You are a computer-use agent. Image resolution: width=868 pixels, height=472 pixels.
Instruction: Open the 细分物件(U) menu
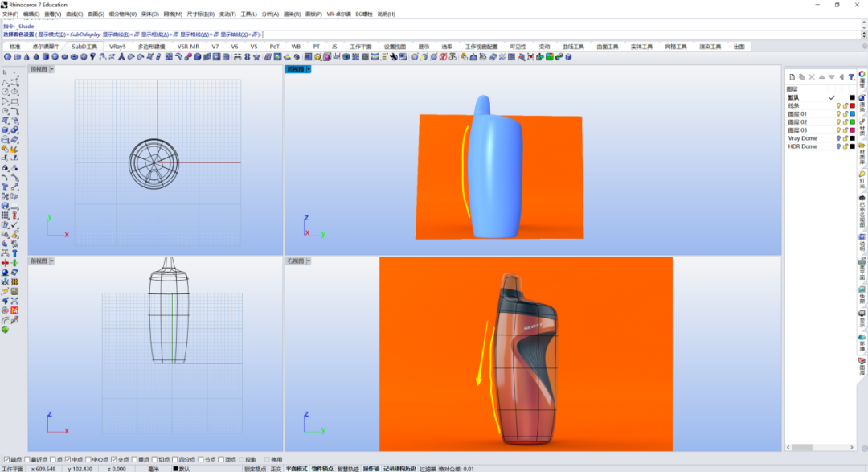point(122,14)
